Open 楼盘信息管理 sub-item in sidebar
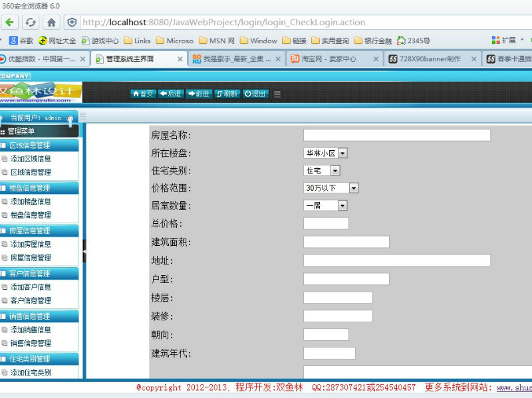 coord(31,215)
